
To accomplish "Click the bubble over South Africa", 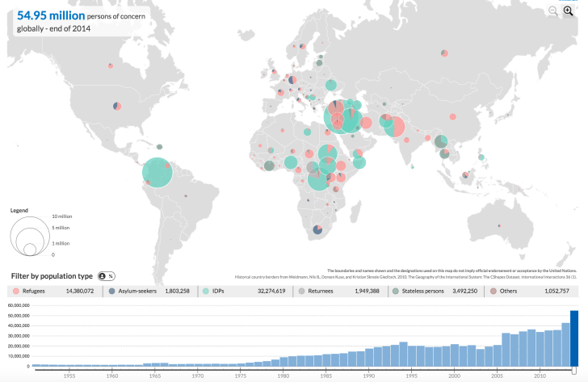I will point(317,230).
